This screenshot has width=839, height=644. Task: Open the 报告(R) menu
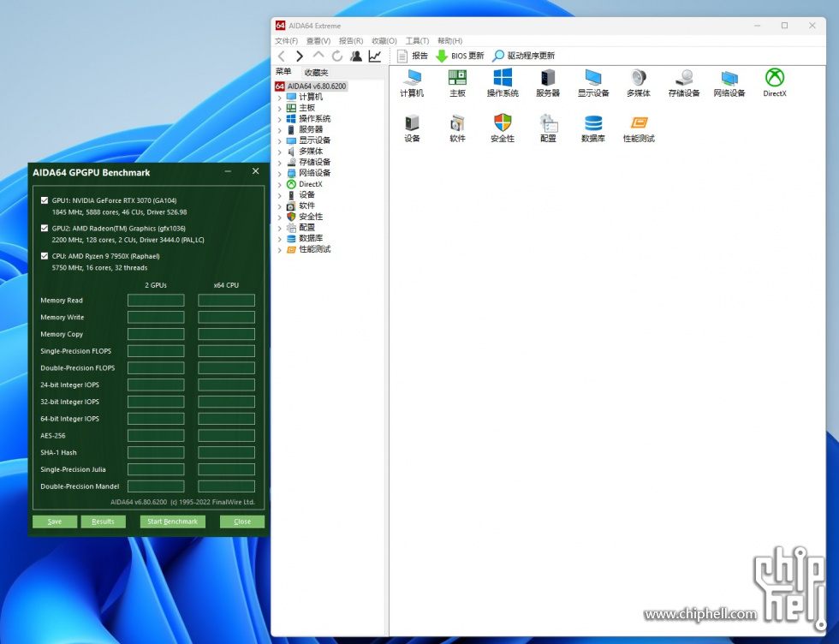tap(351, 41)
